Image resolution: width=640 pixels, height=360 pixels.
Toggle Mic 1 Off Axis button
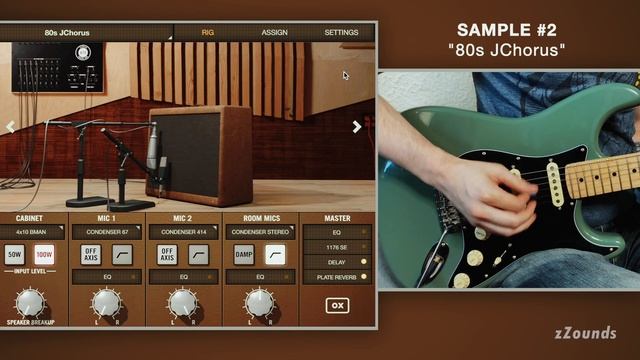click(x=91, y=255)
